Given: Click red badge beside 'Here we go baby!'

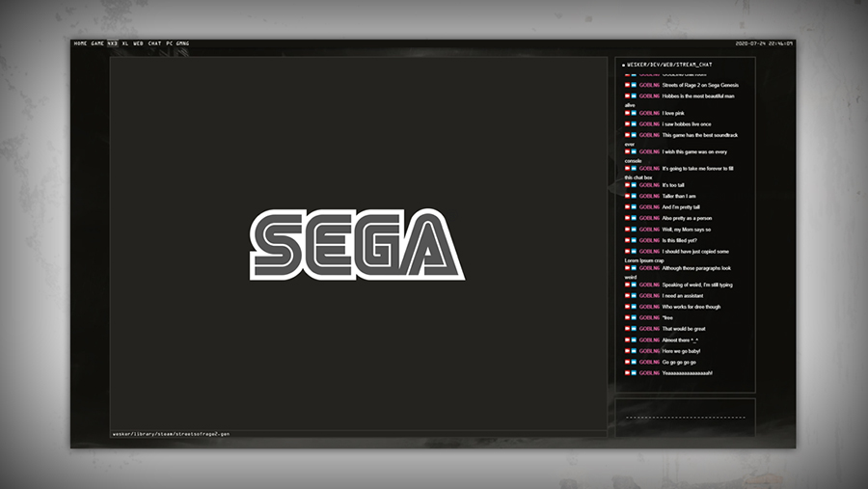Looking at the screenshot, I should [x=627, y=351].
